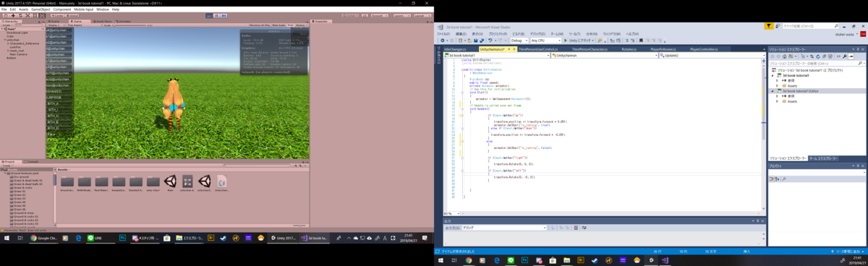This screenshot has height=266, width=868.
Task: Click the Solution Explorer search field
Action: click(817, 63)
